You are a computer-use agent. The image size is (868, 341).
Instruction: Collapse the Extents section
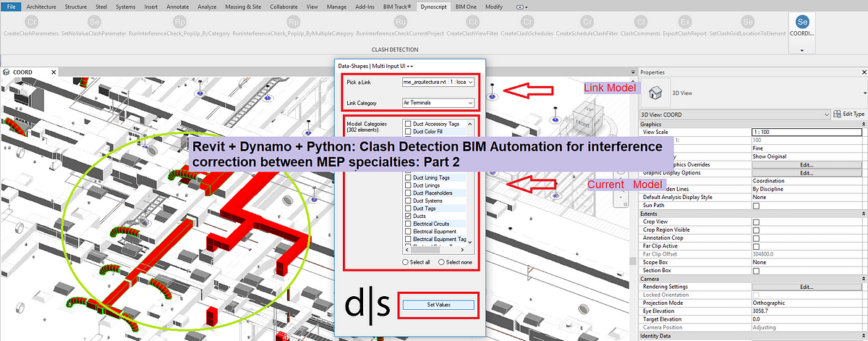point(862,214)
